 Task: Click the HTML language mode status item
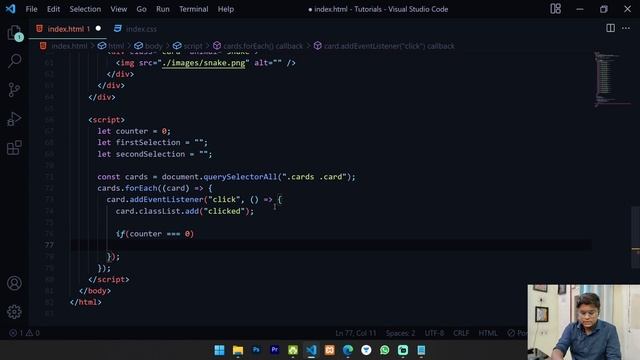point(488,333)
